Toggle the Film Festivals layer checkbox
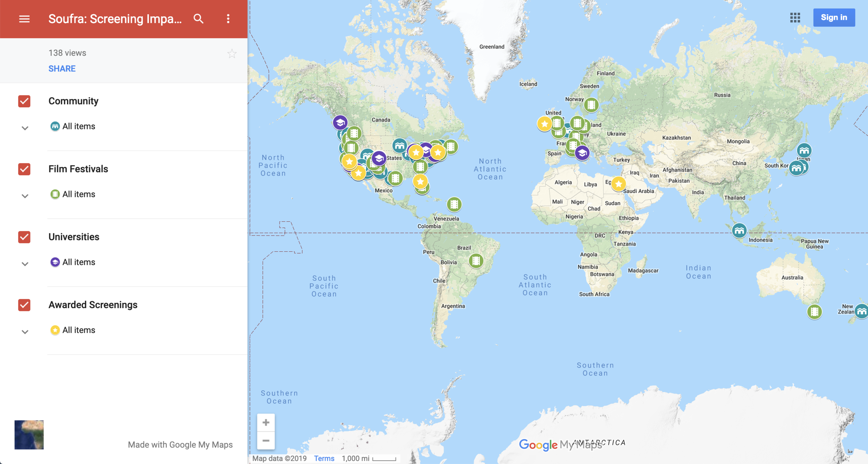This screenshot has height=464, width=868. 24,169
